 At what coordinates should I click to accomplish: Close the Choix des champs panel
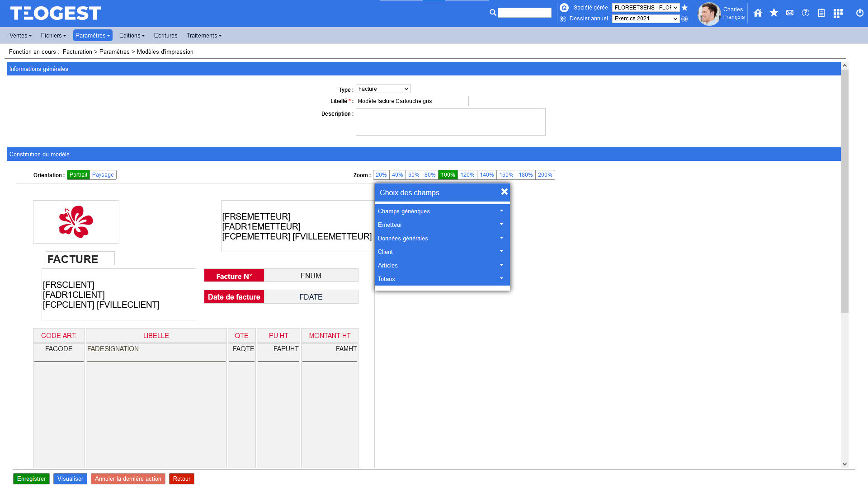pos(505,192)
